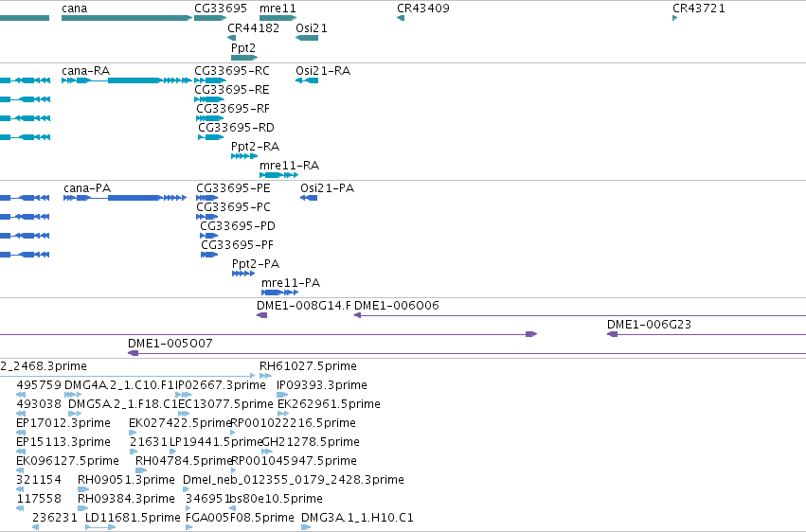
Task: Select the mre11-RA transcript glyph
Action: click(x=279, y=174)
